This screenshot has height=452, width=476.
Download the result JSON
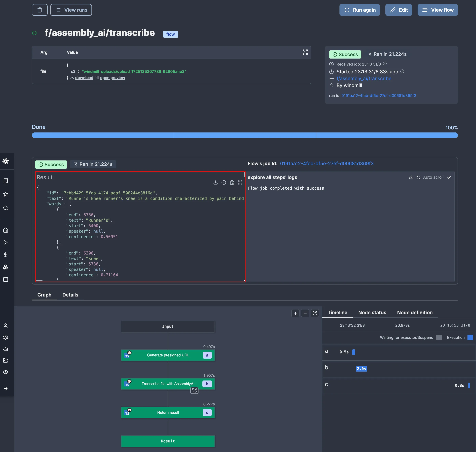pos(215,183)
